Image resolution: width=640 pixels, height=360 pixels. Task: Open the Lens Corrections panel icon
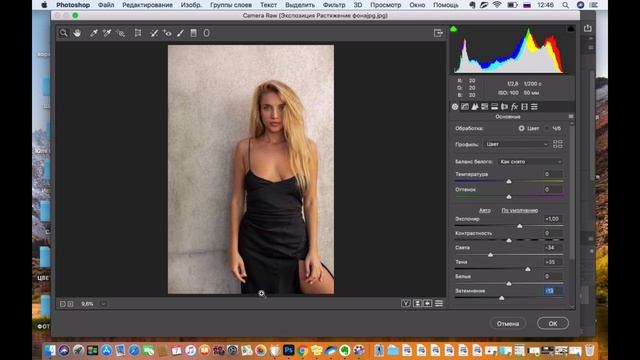coord(504,107)
